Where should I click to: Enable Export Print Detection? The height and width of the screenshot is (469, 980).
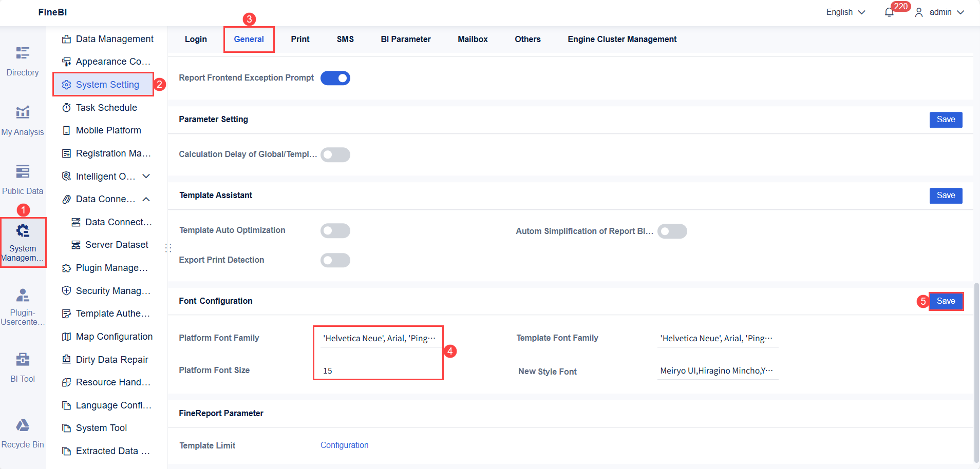pyautogui.click(x=335, y=260)
